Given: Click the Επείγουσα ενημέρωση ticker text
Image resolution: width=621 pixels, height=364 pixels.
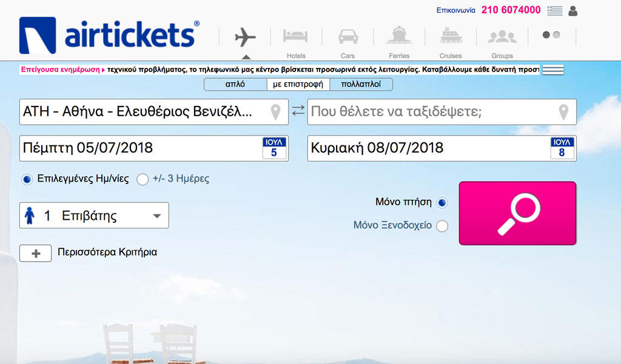Looking at the screenshot, I should pos(60,70).
